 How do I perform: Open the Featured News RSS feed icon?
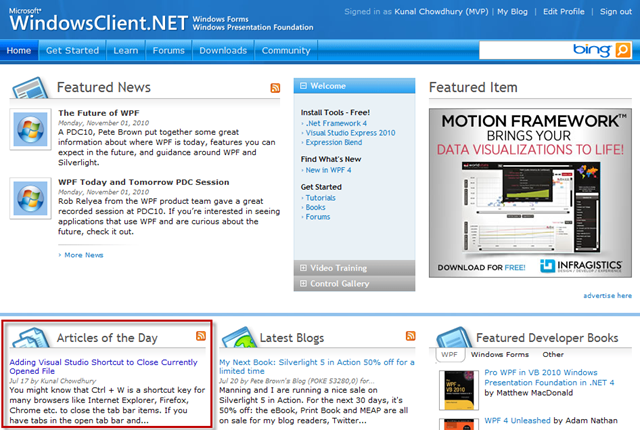click(275, 88)
